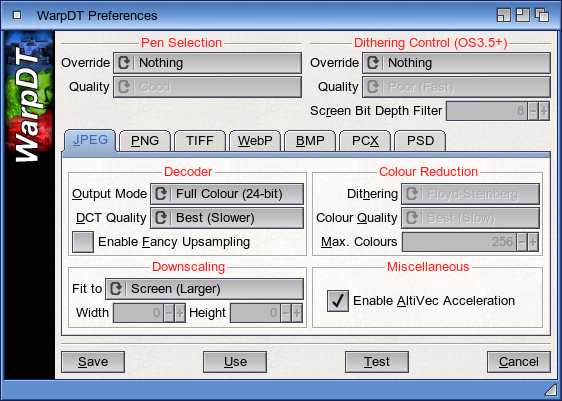
Task: Open Dithering dropdown showing Floyd-Steinberg
Action: pyautogui.click(x=470, y=194)
